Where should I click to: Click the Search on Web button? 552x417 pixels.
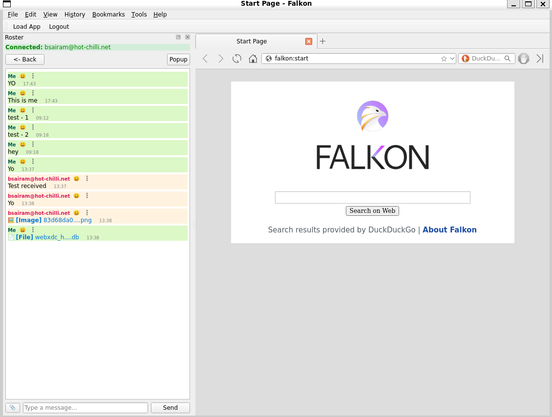pos(372,211)
